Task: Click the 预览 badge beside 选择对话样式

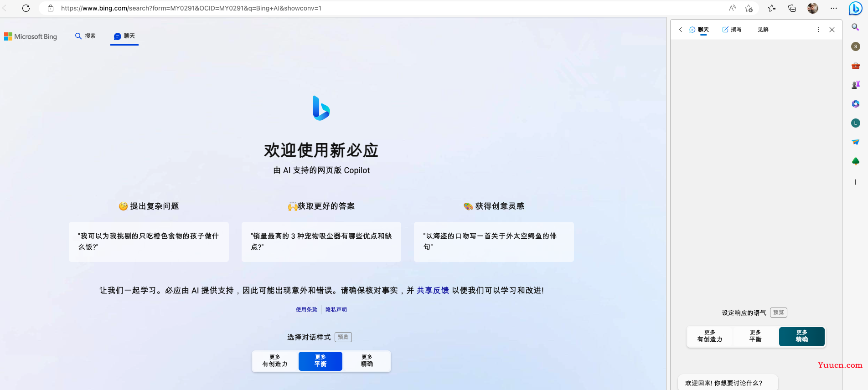Action: tap(343, 337)
